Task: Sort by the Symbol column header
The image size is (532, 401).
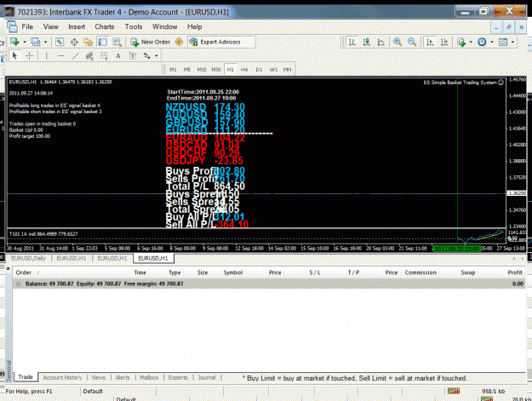Action: [x=232, y=272]
